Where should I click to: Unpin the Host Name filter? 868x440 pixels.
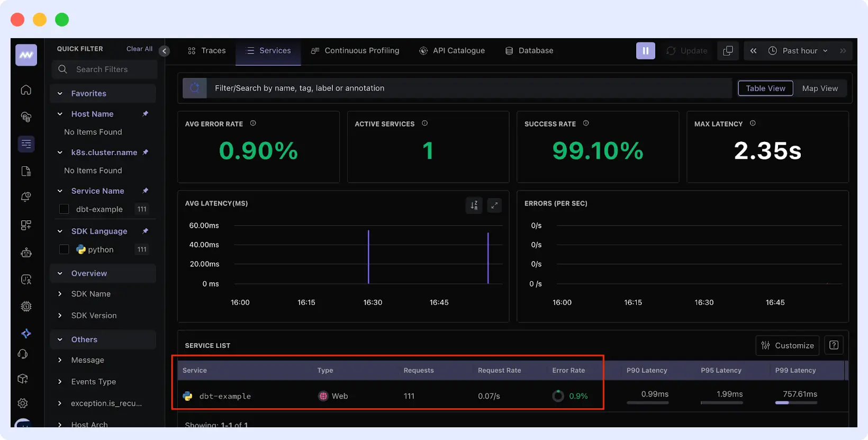tap(146, 114)
